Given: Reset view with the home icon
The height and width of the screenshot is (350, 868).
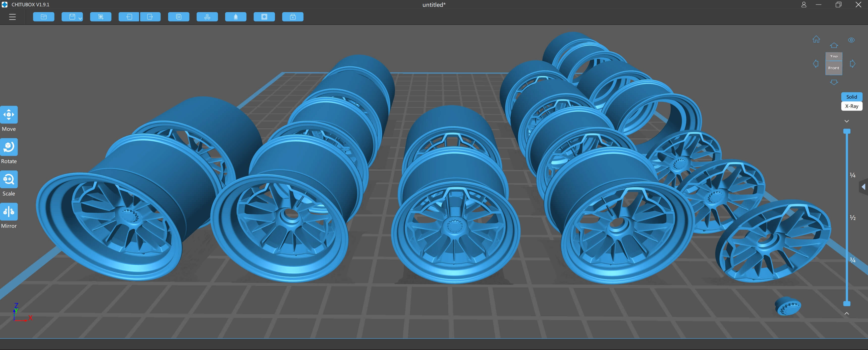Looking at the screenshot, I should coord(816,39).
